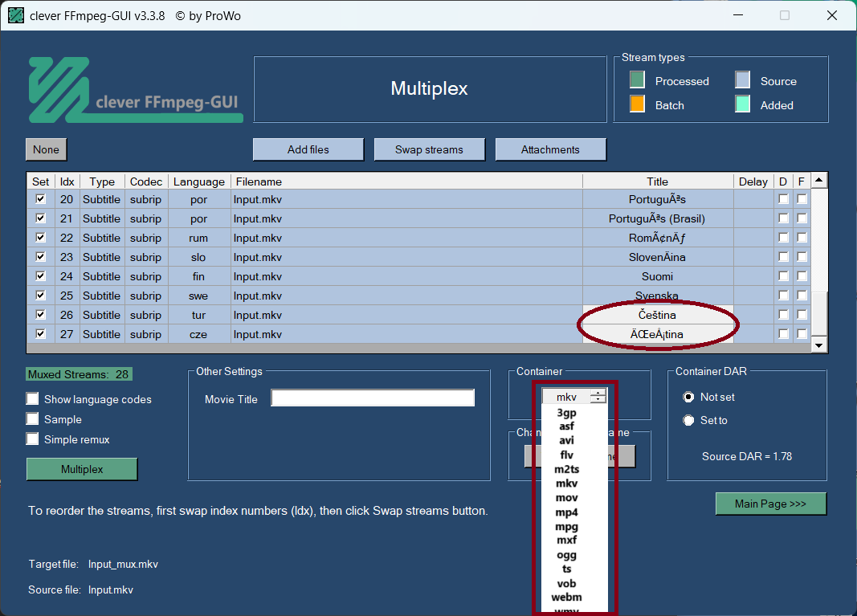
Task: Click the stream list scroll down arrow
Action: coord(818,345)
